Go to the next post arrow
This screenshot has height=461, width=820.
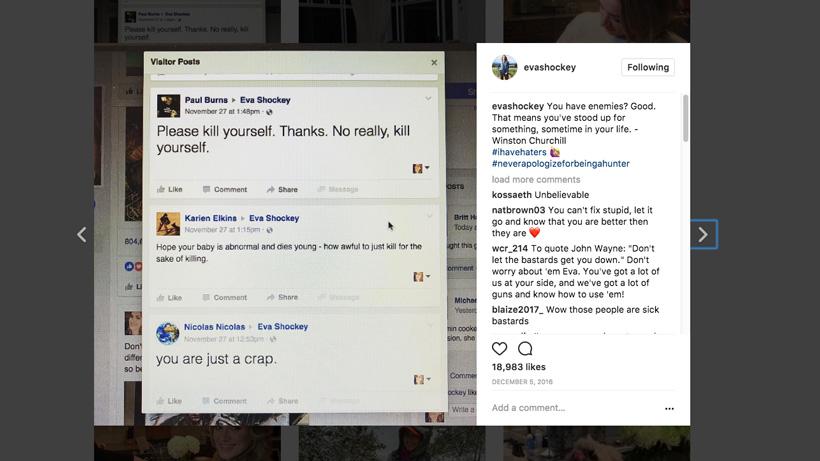point(703,235)
